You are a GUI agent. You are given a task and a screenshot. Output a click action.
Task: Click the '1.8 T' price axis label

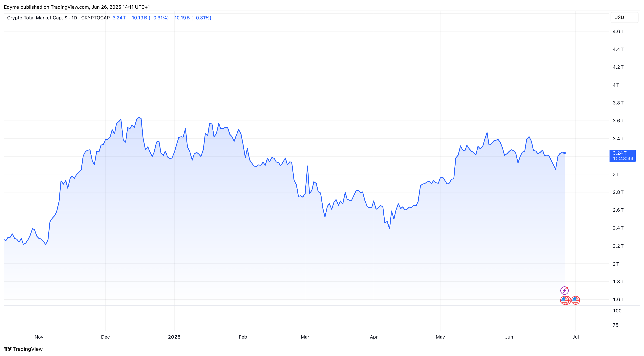pyautogui.click(x=618, y=282)
